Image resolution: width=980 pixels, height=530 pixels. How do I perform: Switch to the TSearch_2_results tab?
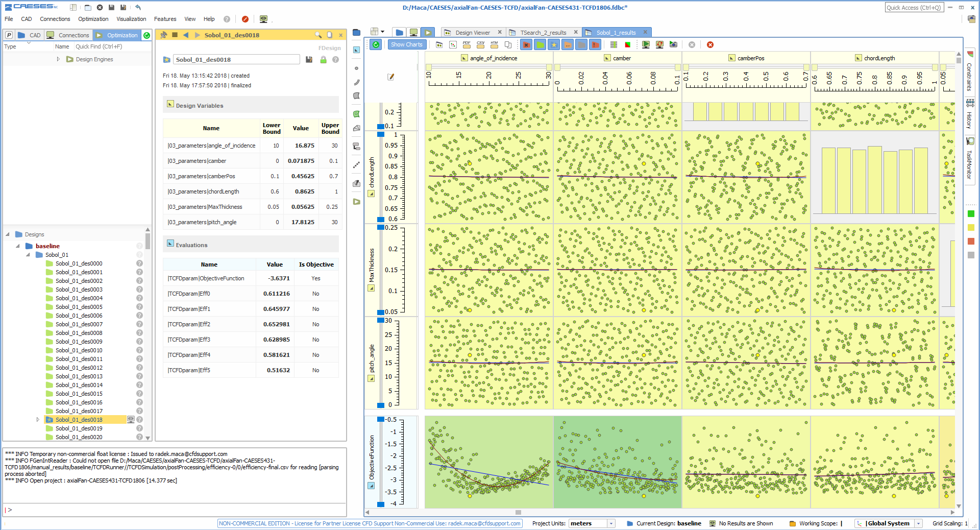(x=543, y=33)
